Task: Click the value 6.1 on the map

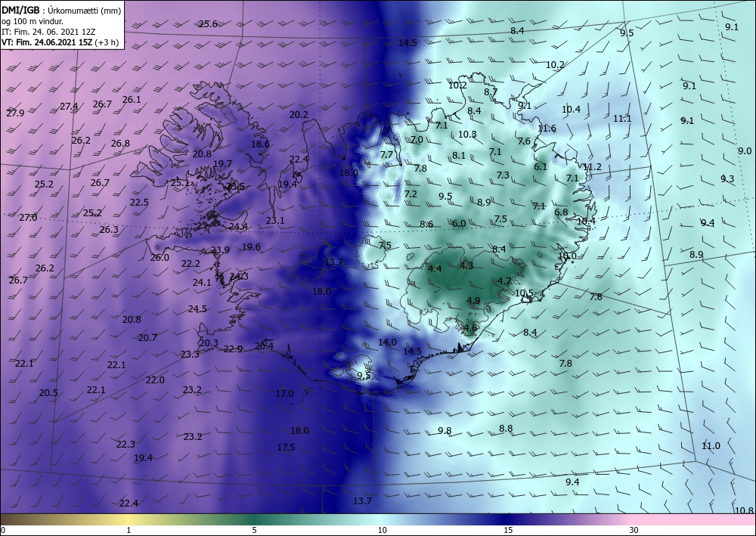Action: [541, 167]
